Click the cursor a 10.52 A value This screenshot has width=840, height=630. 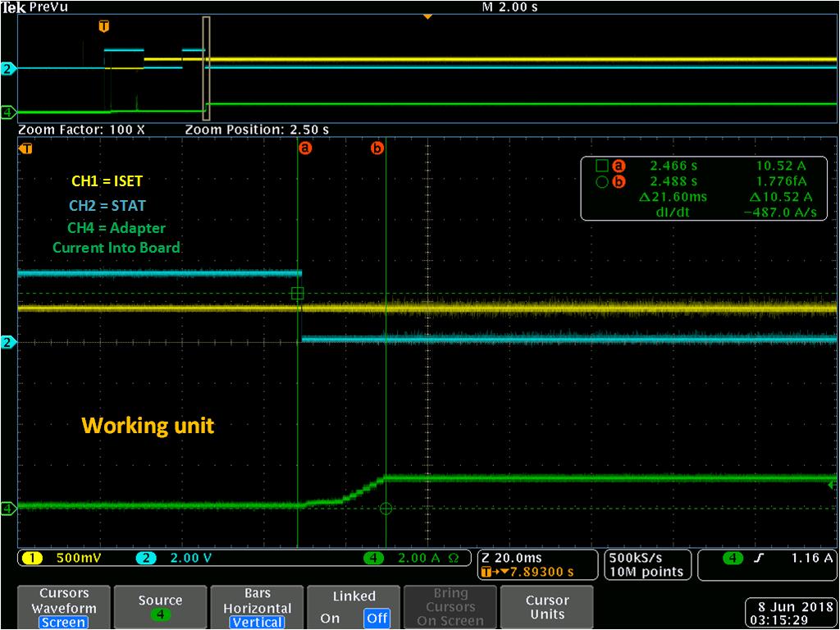click(x=781, y=166)
